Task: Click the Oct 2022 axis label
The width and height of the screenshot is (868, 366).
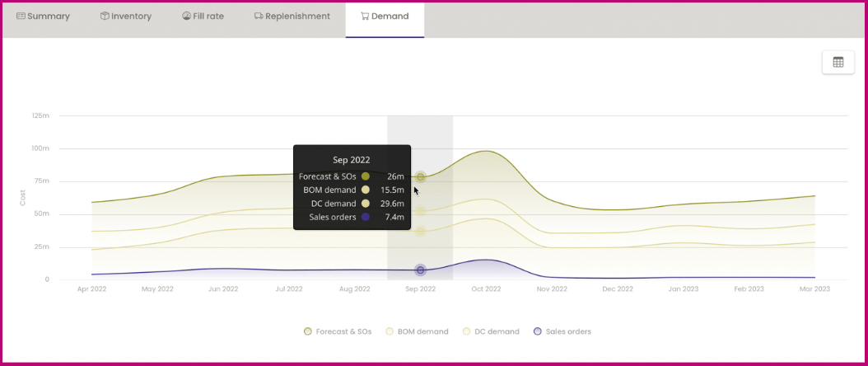Action: [486, 289]
